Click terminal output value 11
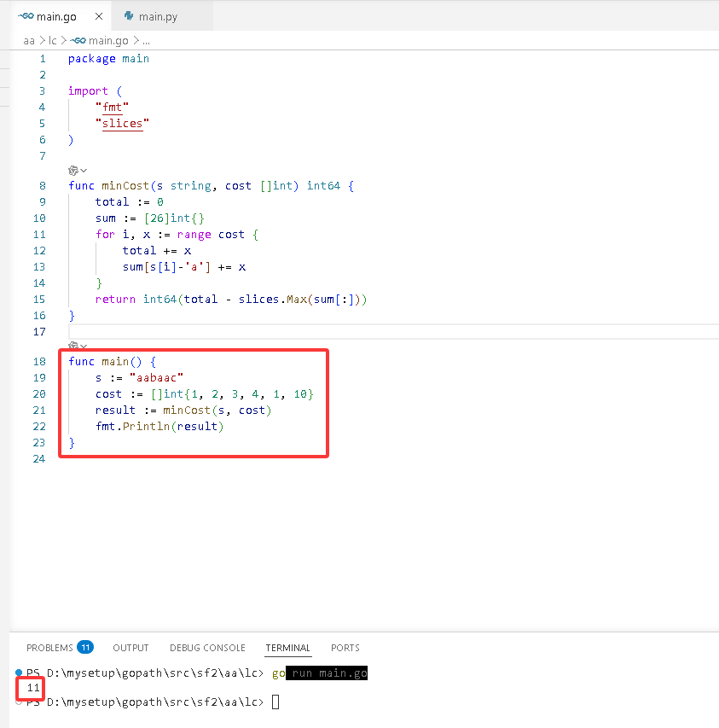719x728 pixels. (x=33, y=688)
